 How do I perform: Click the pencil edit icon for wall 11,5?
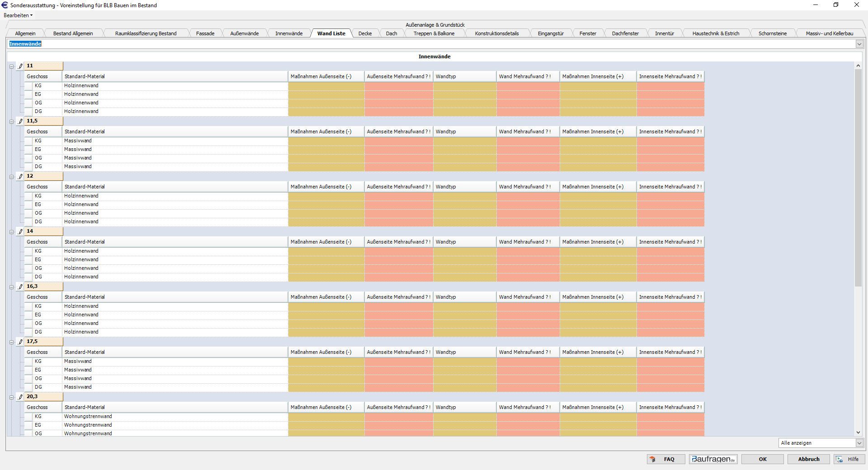[x=20, y=121]
